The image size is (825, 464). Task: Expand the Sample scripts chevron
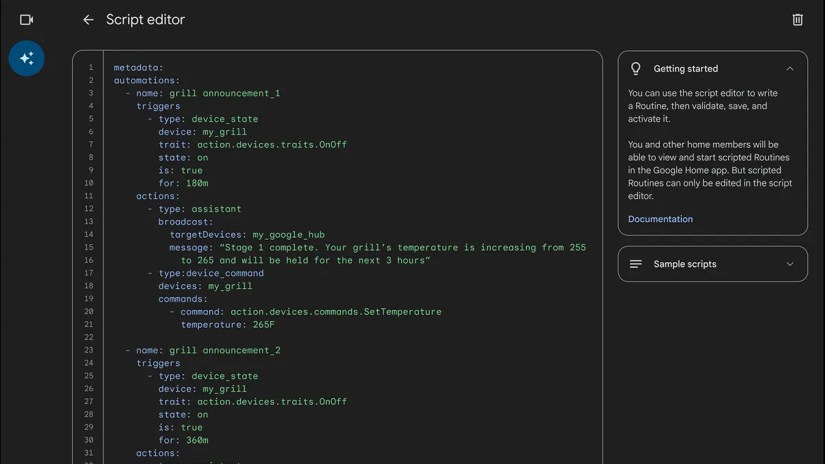pos(790,264)
